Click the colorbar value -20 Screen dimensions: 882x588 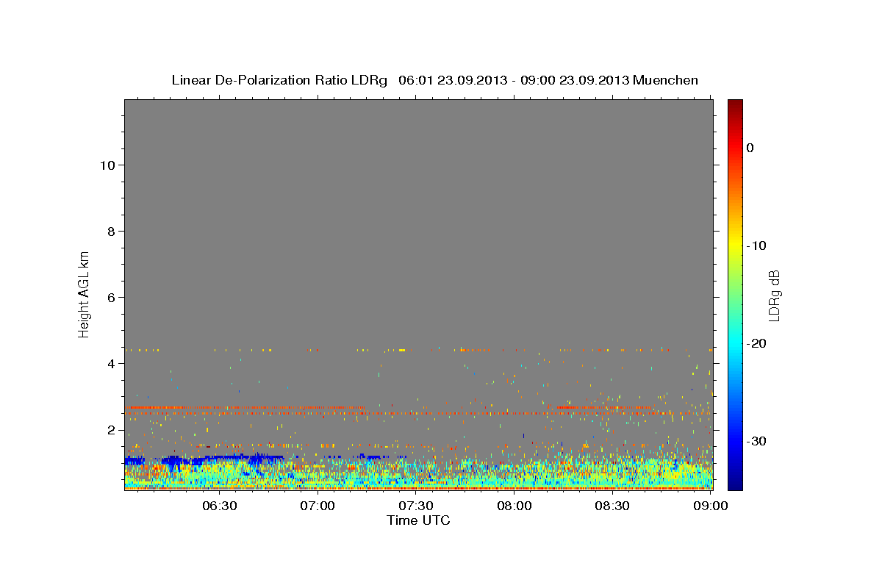click(757, 343)
